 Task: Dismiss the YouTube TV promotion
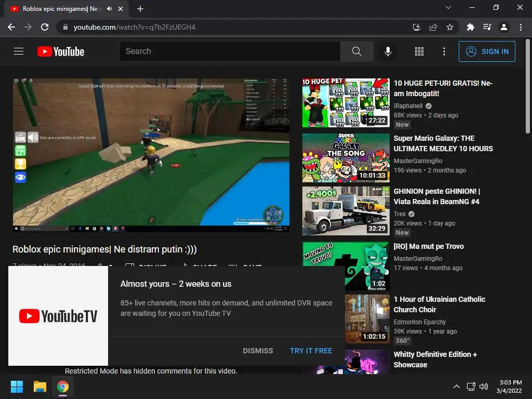pos(258,351)
